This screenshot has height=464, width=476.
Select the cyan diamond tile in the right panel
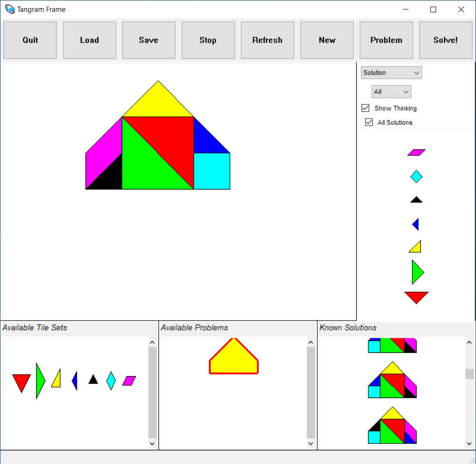click(416, 177)
